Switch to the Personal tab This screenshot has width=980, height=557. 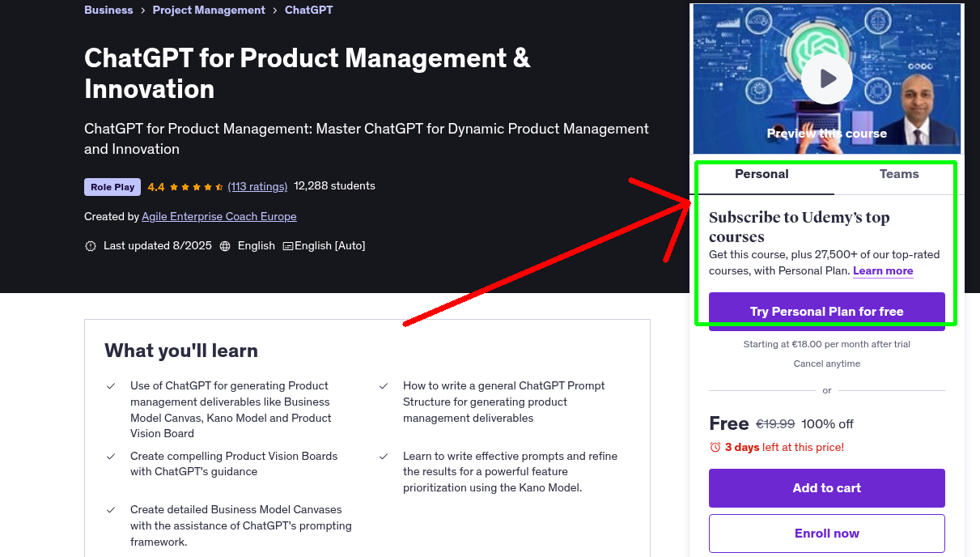tap(762, 174)
